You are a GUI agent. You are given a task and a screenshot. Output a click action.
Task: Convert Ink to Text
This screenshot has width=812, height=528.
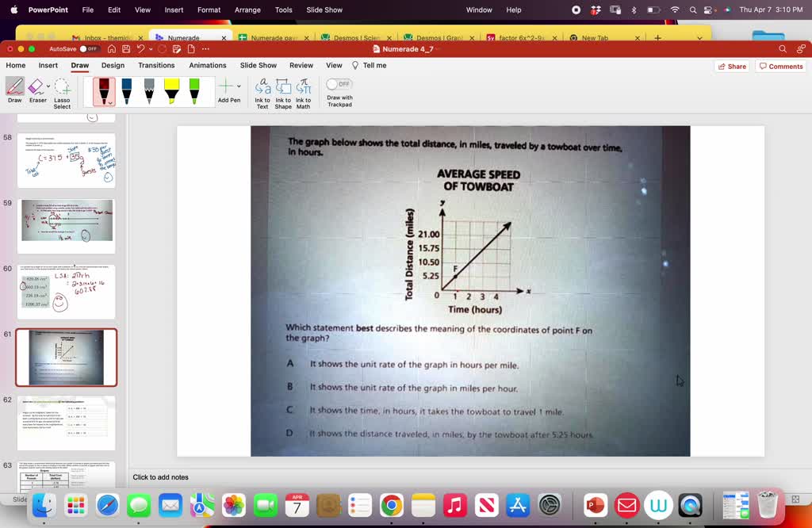coord(262,94)
